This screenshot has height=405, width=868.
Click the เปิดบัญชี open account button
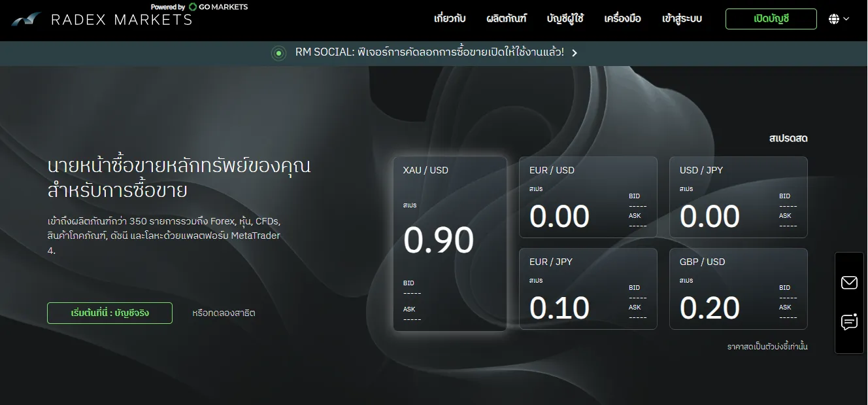[x=771, y=19]
